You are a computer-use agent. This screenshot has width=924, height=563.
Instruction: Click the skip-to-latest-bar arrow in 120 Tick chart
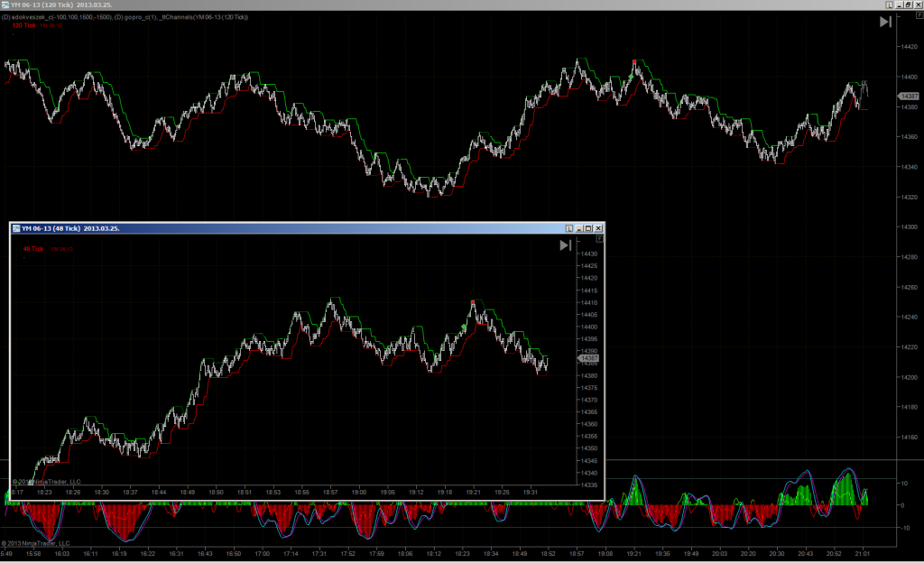(885, 22)
